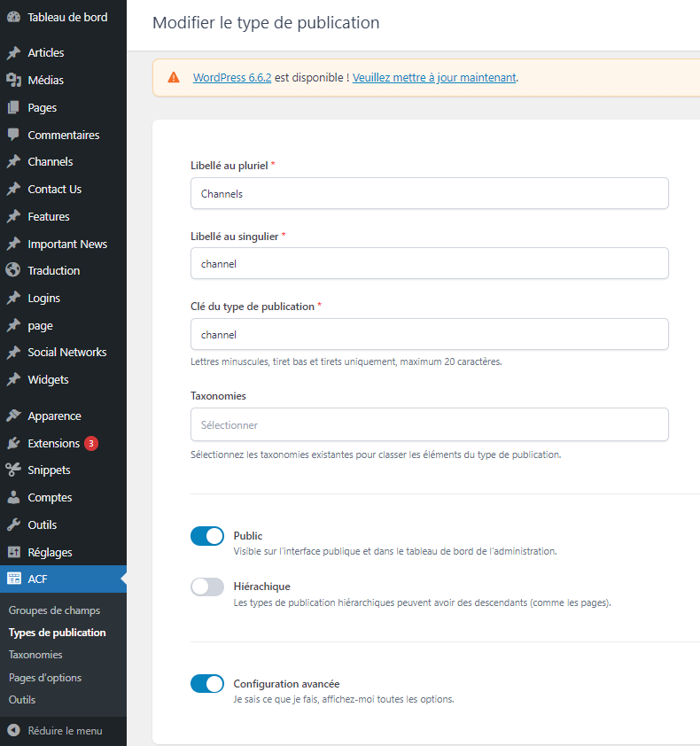Open the Taxonomies item in ACF submenu
700x746 pixels.
coord(35,655)
